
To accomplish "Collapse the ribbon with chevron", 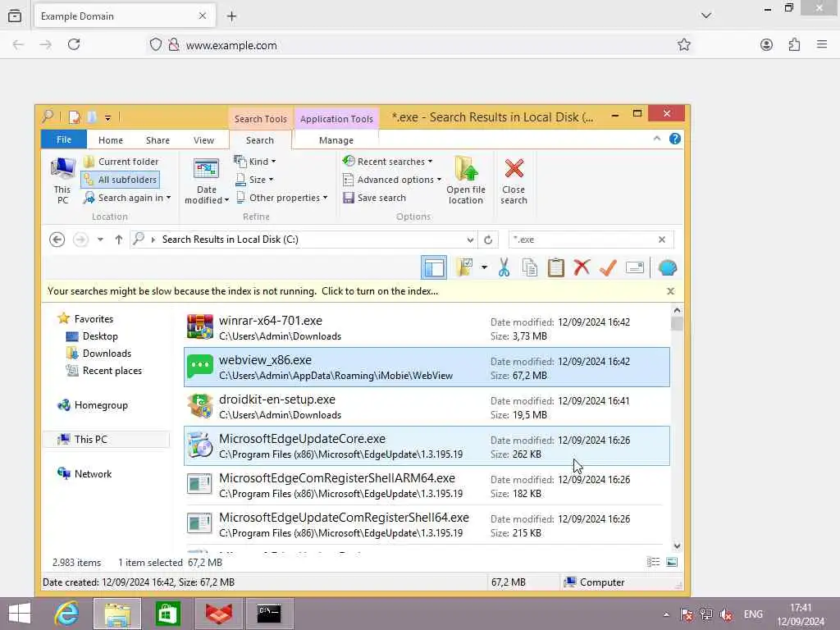I will click(657, 139).
